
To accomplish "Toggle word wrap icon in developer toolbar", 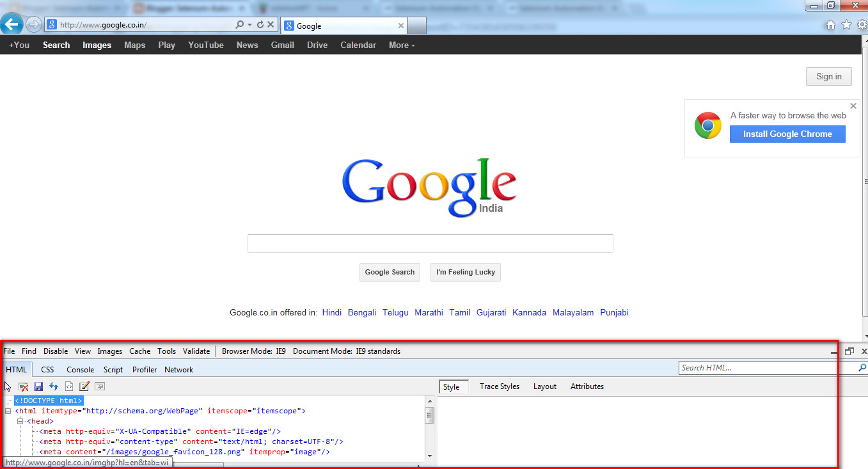I will [x=100, y=386].
